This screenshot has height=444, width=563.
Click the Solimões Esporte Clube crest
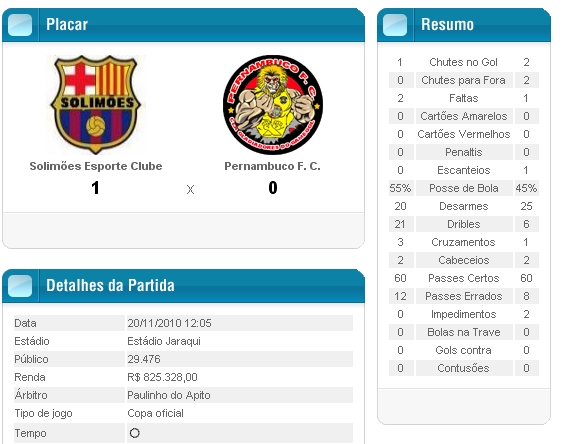click(96, 105)
